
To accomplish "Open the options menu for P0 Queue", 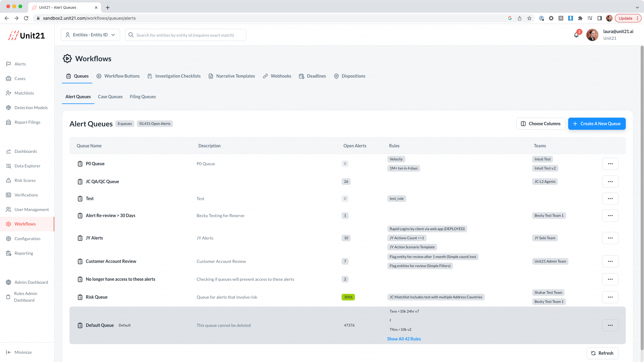I will (x=610, y=164).
